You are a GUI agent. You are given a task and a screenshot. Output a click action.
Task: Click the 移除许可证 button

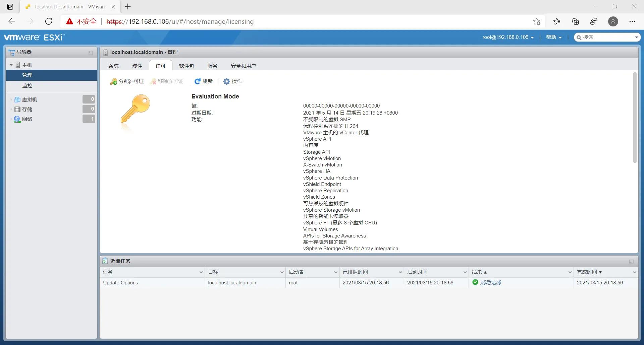point(166,81)
